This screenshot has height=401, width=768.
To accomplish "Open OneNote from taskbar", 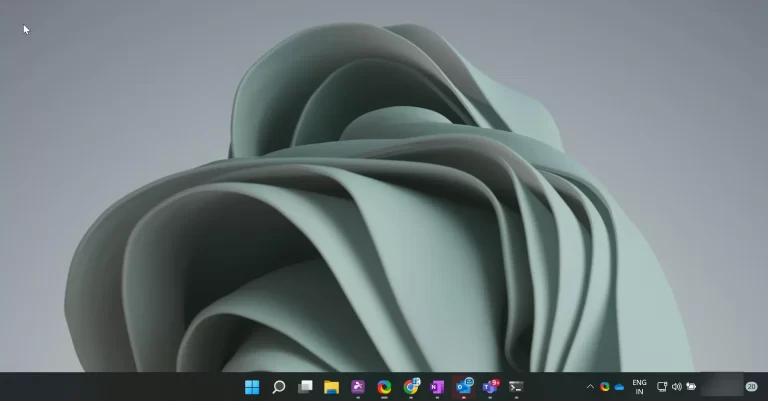I will click(437, 387).
